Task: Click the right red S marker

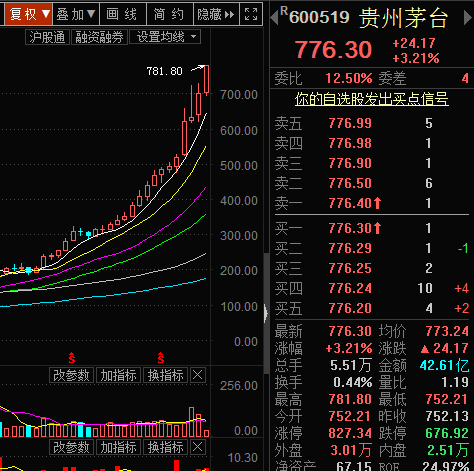Action: click(x=161, y=357)
